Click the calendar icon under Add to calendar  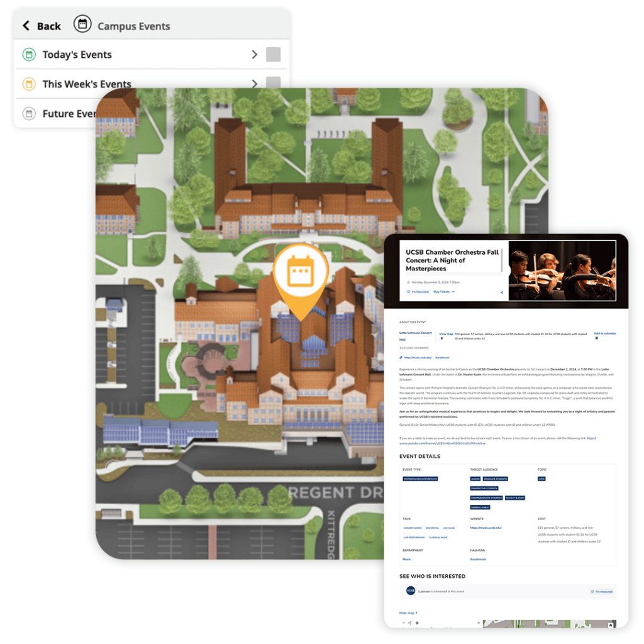coord(596,338)
